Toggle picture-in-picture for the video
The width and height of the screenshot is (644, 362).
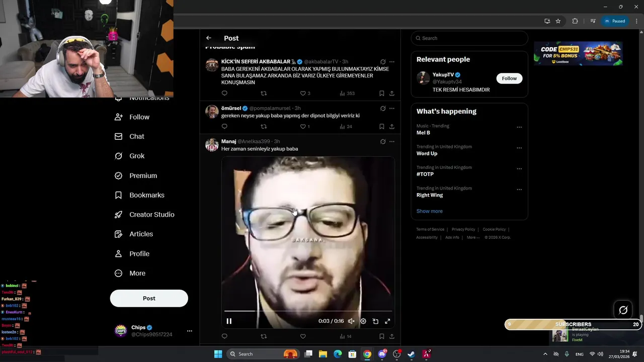tap(375, 321)
